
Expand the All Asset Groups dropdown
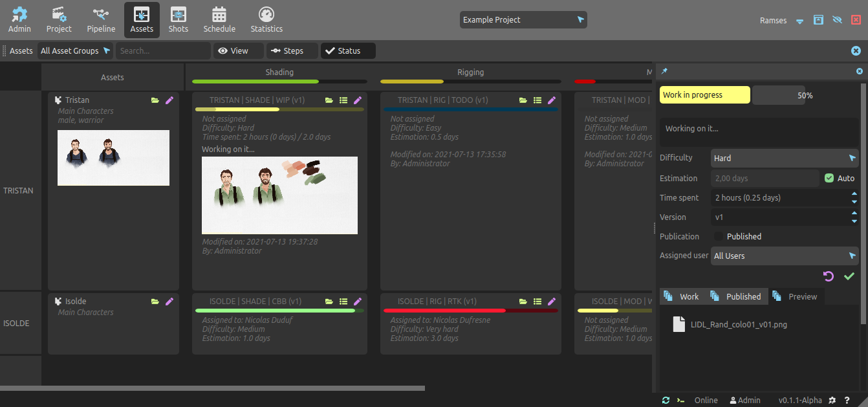pyautogui.click(x=75, y=50)
